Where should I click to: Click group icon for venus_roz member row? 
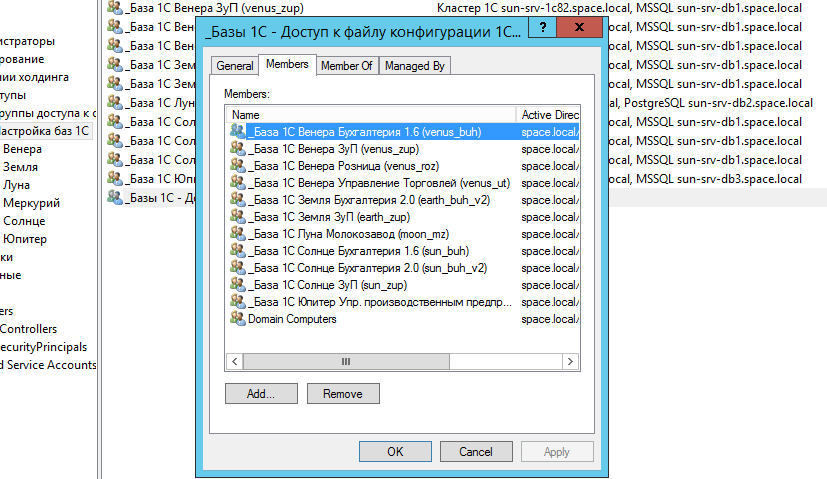click(x=237, y=165)
